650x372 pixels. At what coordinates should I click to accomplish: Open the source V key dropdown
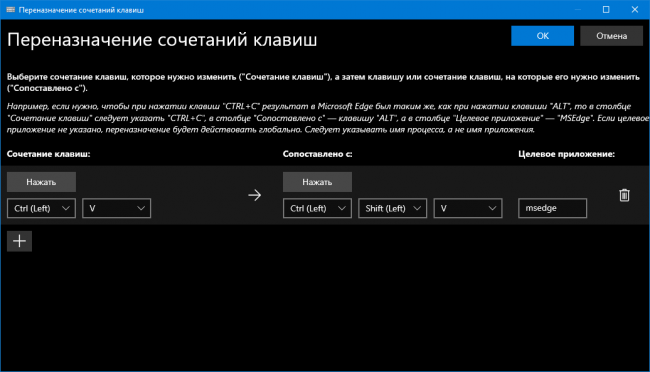point(116,208)
